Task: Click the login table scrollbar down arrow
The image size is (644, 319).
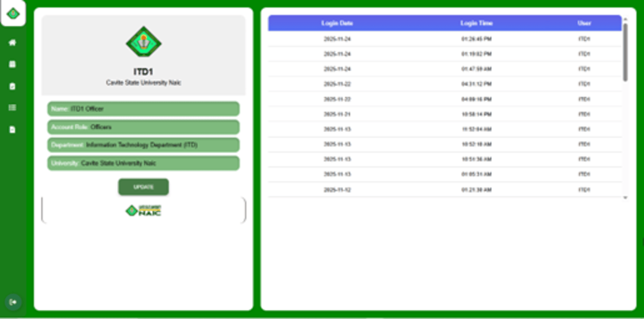Action: (625, 198)
